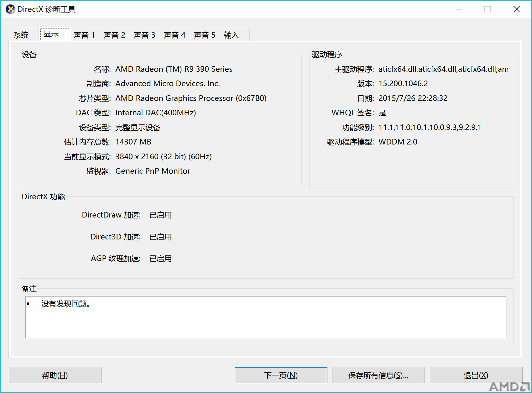The image size is (532, 393).
Task: Click the WDDM 2.0 driver model value
Action: 398,142
